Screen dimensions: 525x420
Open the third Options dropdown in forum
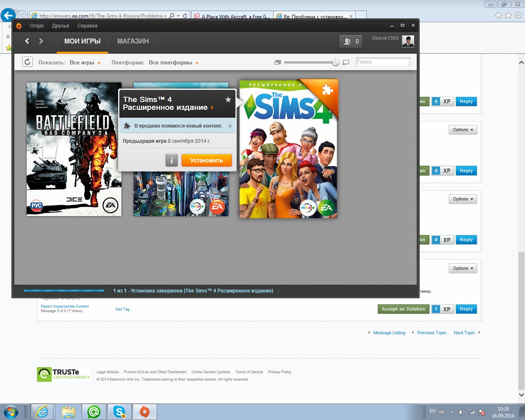pyautogui.click(x=463, y=268)
